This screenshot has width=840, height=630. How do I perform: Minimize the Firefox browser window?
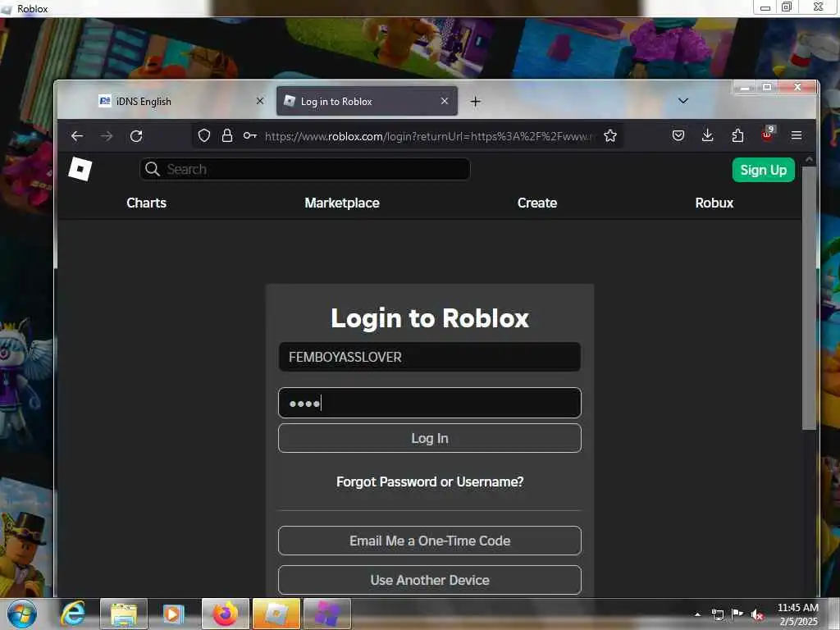coord(745,87)
